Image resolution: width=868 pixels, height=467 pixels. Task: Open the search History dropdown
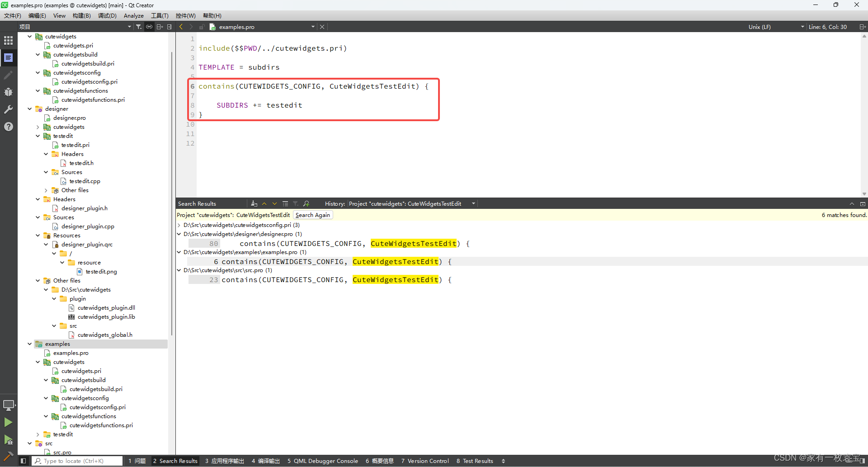[412, 203]
